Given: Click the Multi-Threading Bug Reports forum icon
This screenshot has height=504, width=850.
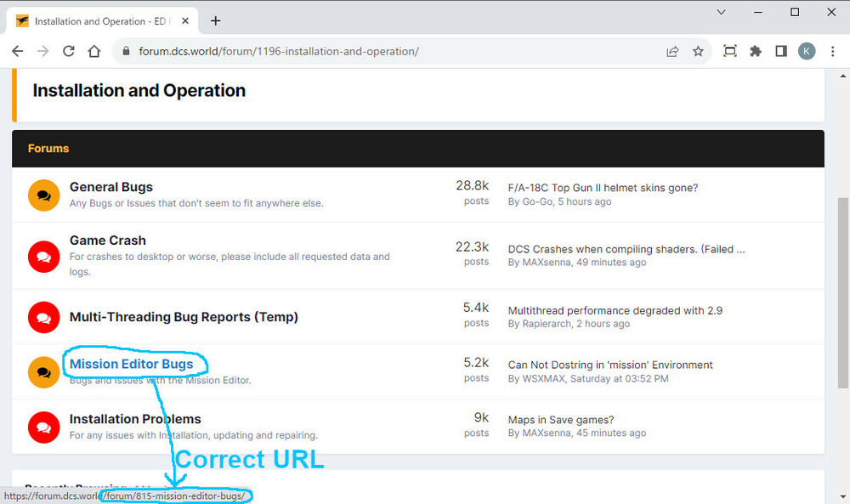Looking at the screenshot, I should tap(44, 317).
